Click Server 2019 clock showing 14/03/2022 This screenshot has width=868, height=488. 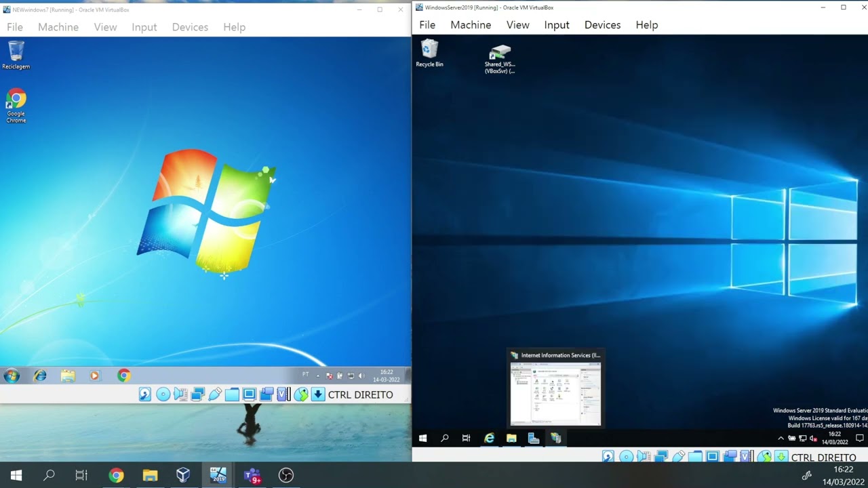coord(835,439)
